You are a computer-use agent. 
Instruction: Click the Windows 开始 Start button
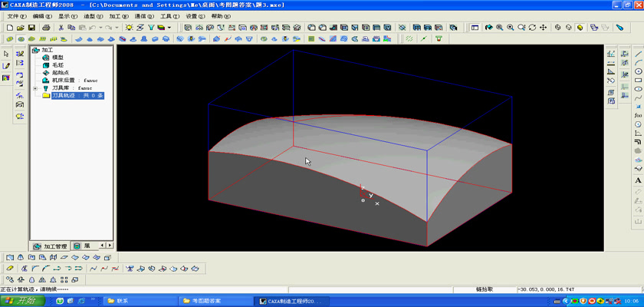22,301
